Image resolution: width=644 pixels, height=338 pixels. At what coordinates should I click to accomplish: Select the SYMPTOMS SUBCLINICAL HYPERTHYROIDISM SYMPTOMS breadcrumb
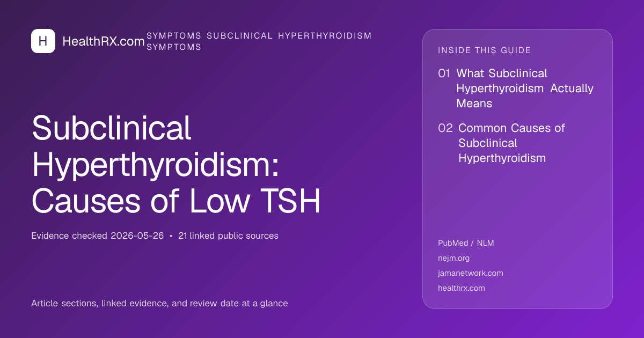click(x=259, y=41)
